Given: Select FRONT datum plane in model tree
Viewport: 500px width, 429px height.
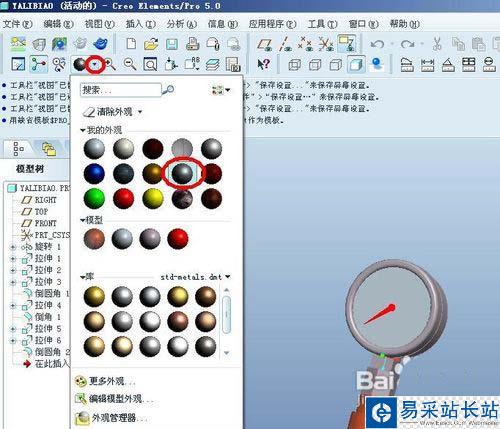Looking at the screenshot, I should 39,223.
